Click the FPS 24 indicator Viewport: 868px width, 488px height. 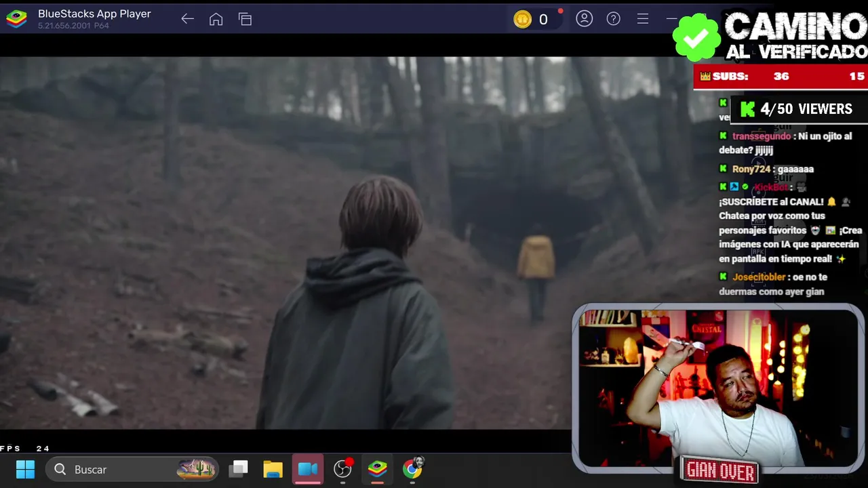[x=25, y=449]
